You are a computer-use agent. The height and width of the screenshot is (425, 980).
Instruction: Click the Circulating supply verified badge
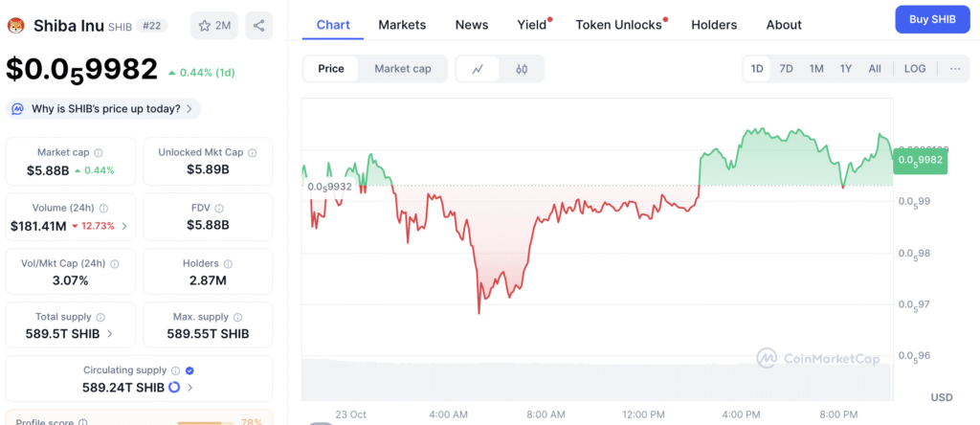(x=189, y=369)
